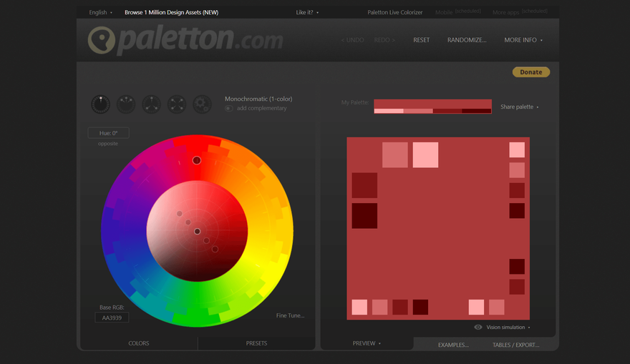The width and height of the screenshot is (630, 364).
Task: Click the Vision simulation eye icon
Action: (x=478, y=327)
